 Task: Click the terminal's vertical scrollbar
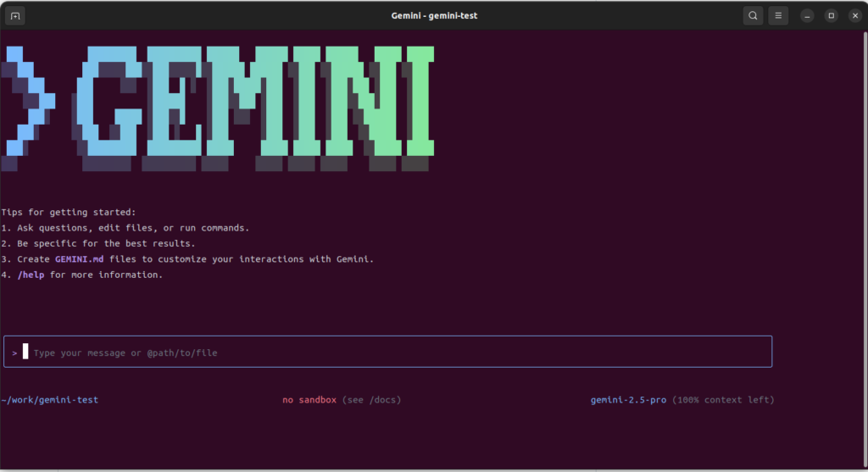click(865, 249)
